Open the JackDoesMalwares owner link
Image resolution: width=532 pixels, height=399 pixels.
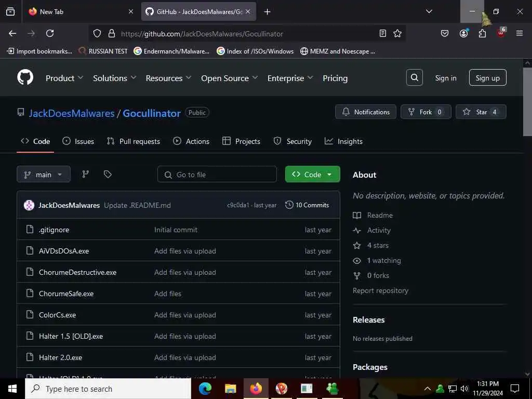[72, 113]
